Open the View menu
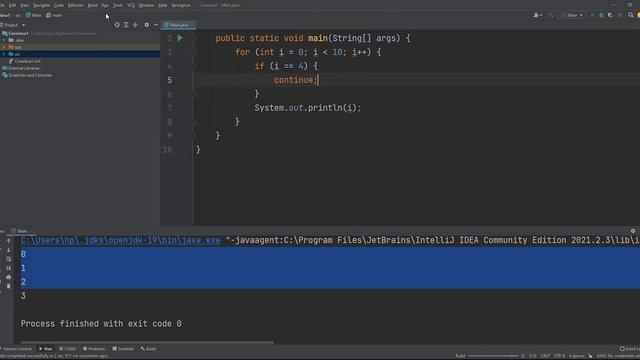This screenshot has width=640, height=360. [24, 5]
